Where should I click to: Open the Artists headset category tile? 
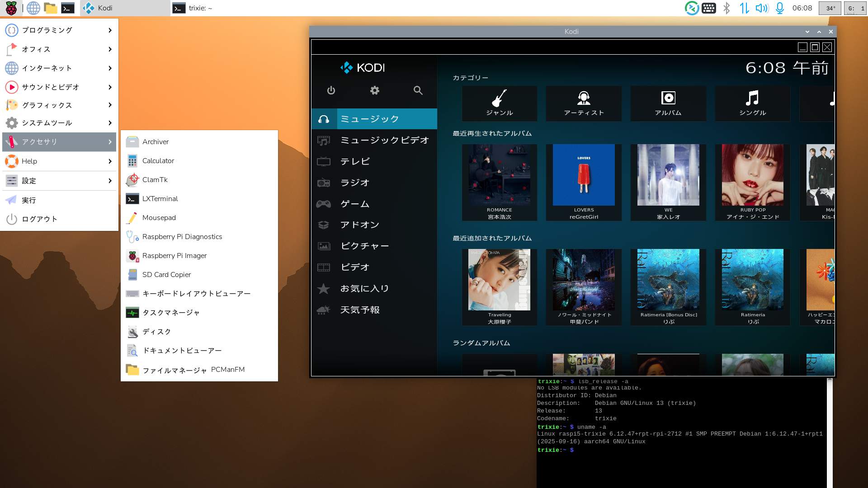tap(584, 103)
